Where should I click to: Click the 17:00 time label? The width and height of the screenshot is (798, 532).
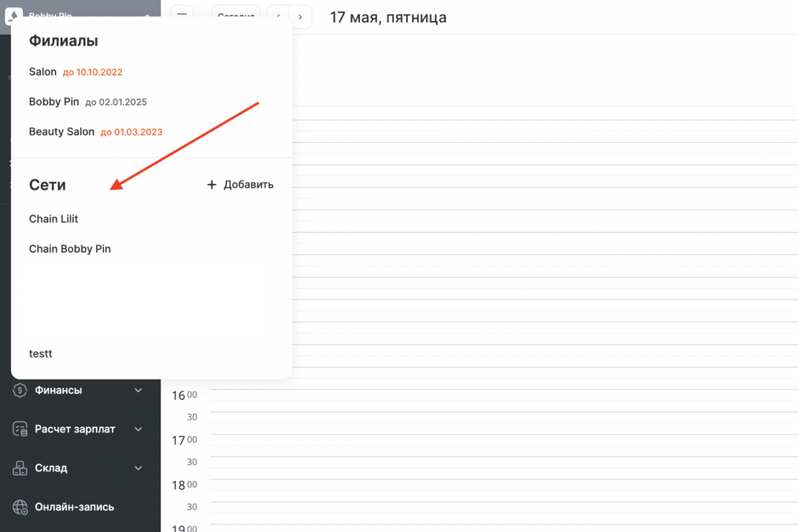click(x=184, y=440)
